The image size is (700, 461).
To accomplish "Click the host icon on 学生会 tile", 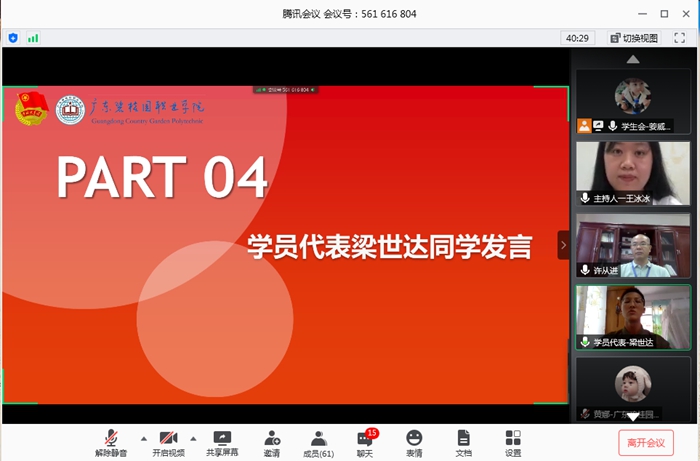I will pyautogui.click(x=584, y=126).
